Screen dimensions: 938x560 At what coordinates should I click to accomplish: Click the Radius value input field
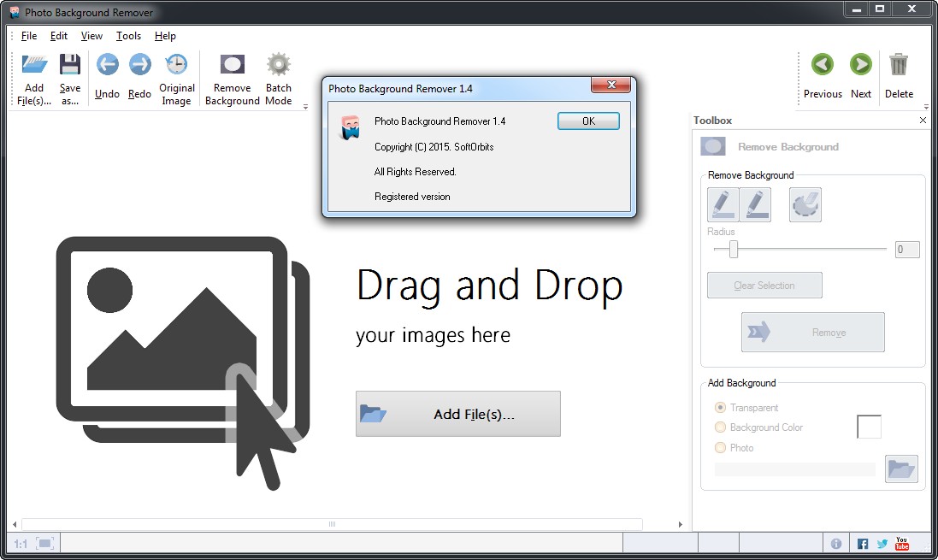coord(907,250)
